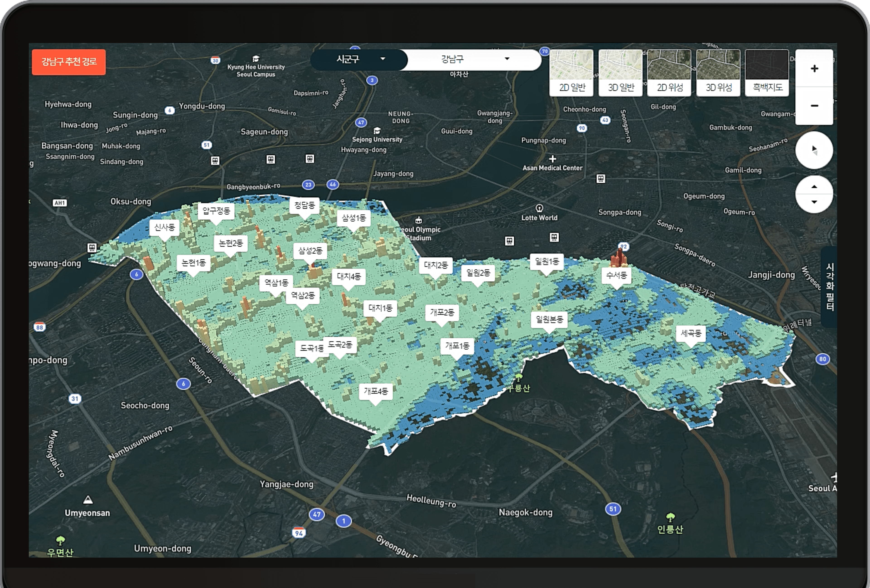Image resolution: width=870 pixels, height=588 pixels.
Task: Tilt the map down with the lower arrow
Action: tap(814, 202)
